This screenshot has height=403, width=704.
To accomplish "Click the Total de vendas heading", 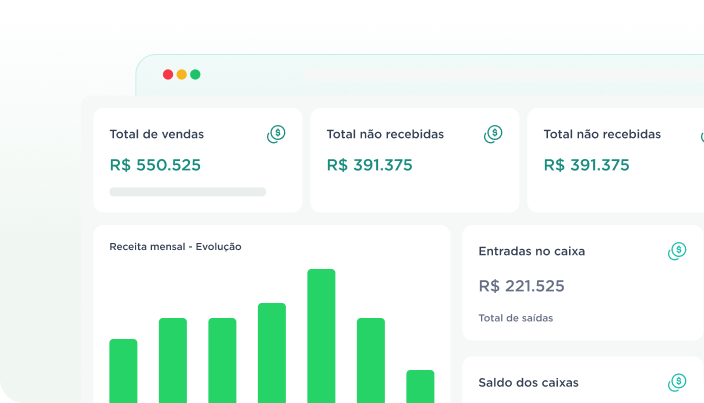I will tap(157, 134).
